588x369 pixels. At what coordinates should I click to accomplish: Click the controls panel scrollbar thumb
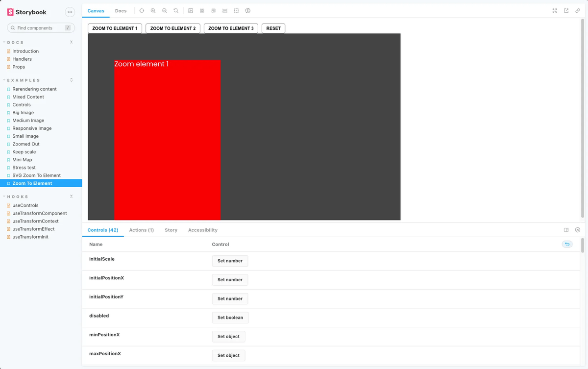582,246
